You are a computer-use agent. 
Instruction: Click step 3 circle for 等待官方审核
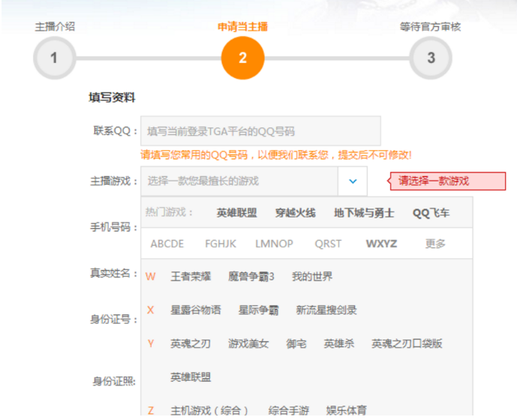(x=431, y=58)
